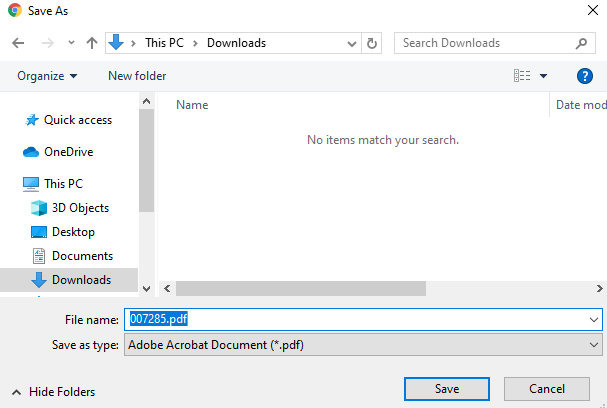Close the Save As dialog window
This screenshot has height=408, width=607.
593,10
